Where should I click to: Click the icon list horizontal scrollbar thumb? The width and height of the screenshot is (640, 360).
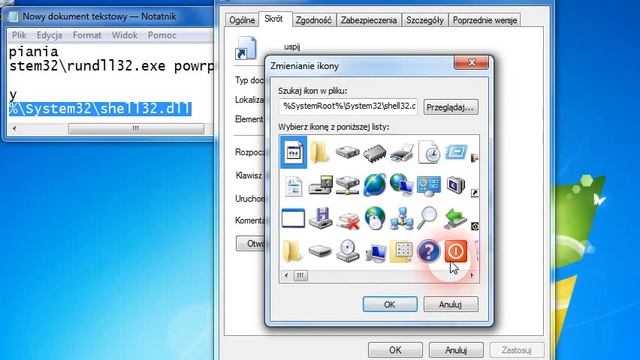point(300,276)
